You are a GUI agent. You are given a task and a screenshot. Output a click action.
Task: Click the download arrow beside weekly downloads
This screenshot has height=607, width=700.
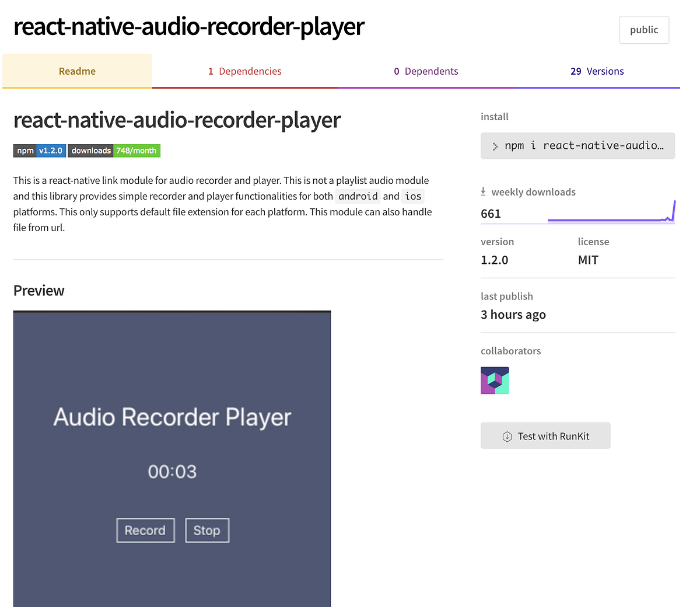483,191
